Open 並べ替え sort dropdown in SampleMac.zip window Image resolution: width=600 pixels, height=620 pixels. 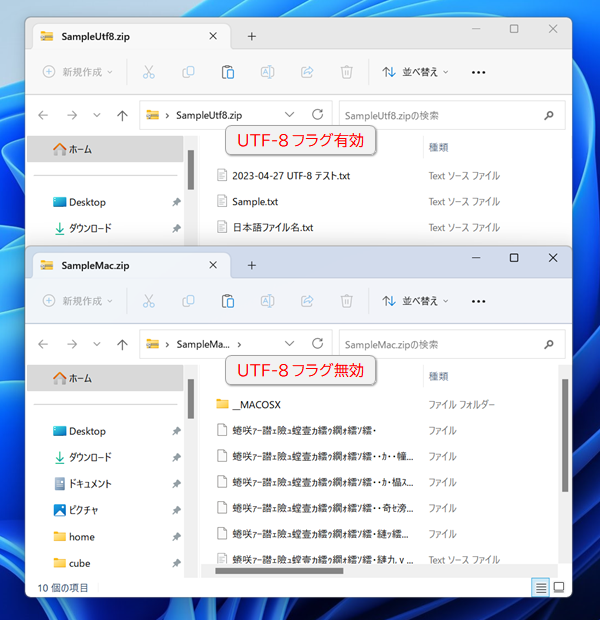click(x=415, y=301)
